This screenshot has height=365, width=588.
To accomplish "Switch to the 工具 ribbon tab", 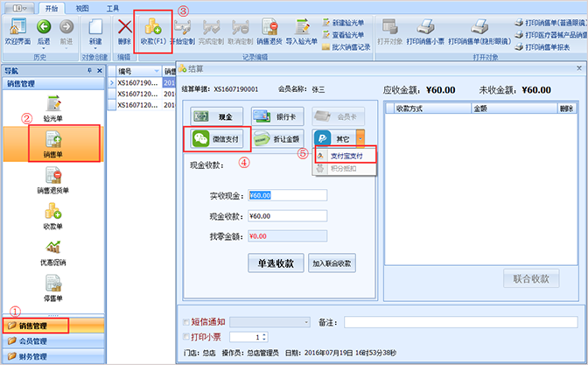I will point(113,8).
